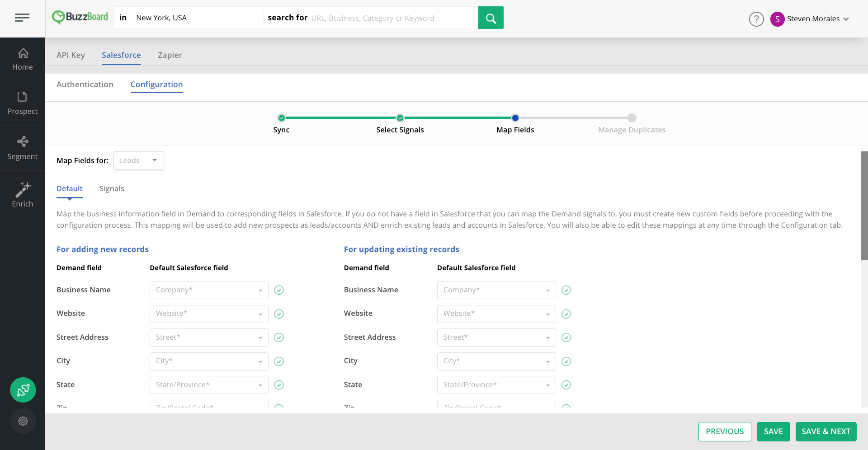This screenshot has height=450, width=868.
Task: Click check icon for new records Street Address
Action: coord(279,337)
